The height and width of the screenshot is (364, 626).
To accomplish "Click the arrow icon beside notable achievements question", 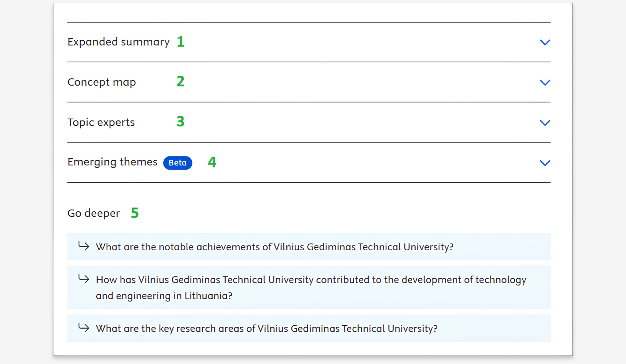I will pyautogui.click(x=84, y=246).
